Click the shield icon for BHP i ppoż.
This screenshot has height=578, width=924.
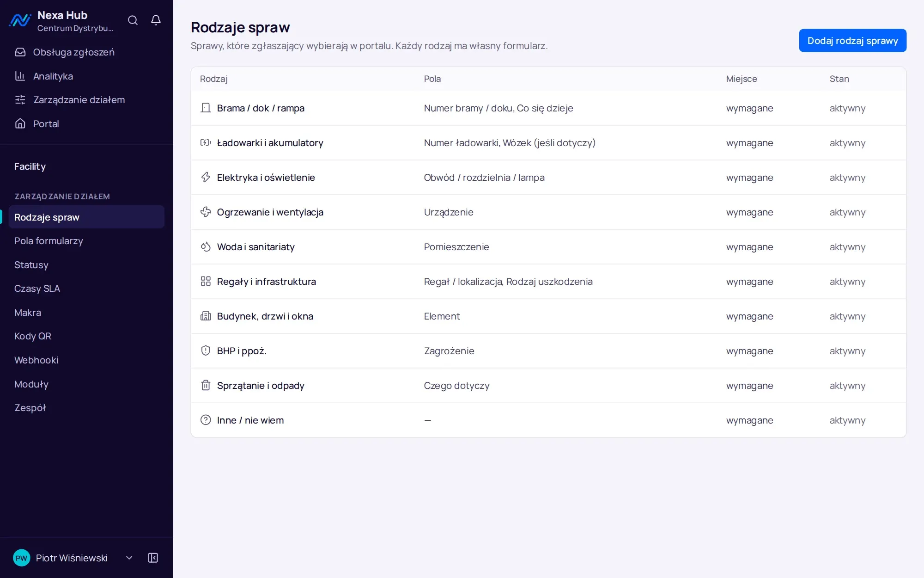206,350
